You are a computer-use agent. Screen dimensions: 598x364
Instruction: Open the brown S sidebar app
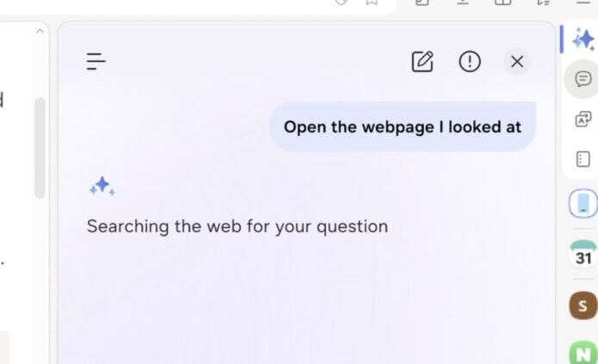[x=583, y=305]
